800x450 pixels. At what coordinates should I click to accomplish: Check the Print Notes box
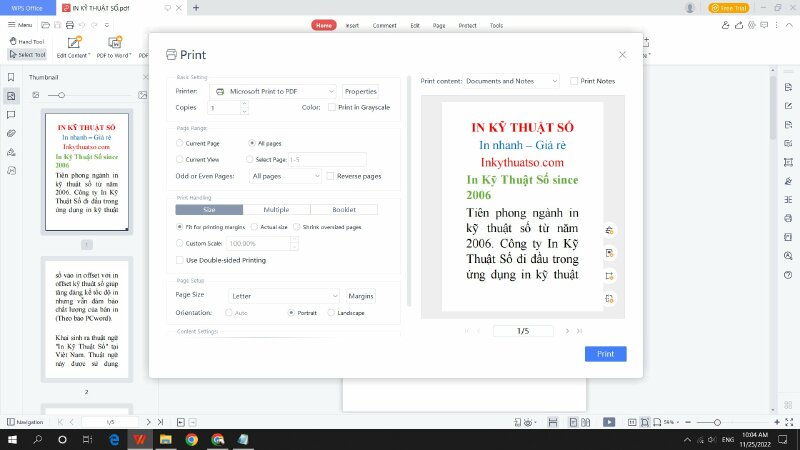pos(574,81)
